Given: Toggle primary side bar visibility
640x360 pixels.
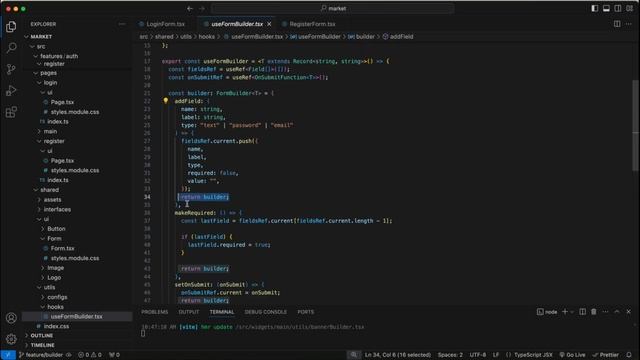Looking at the screenshot, I should (595, 8).
